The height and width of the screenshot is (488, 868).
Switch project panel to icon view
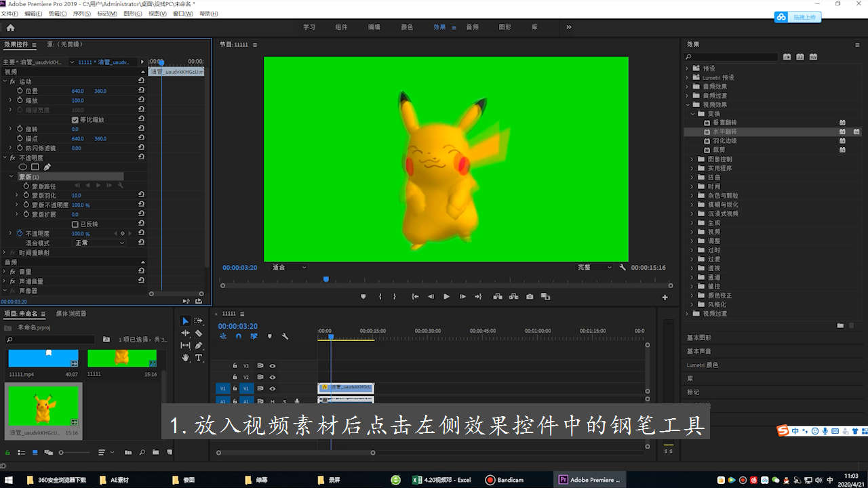coord(35,452)
